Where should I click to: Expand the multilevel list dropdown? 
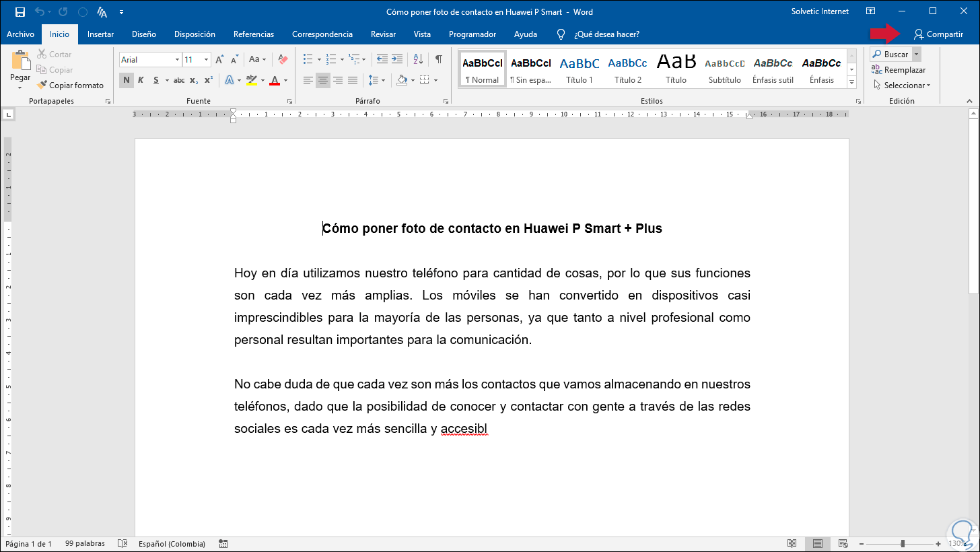(x=365, y=59)
